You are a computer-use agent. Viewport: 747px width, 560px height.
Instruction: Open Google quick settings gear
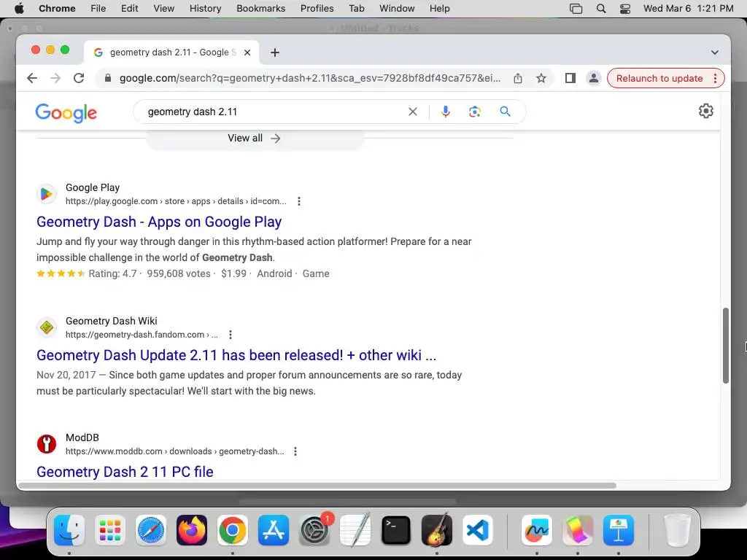(706, 111)
